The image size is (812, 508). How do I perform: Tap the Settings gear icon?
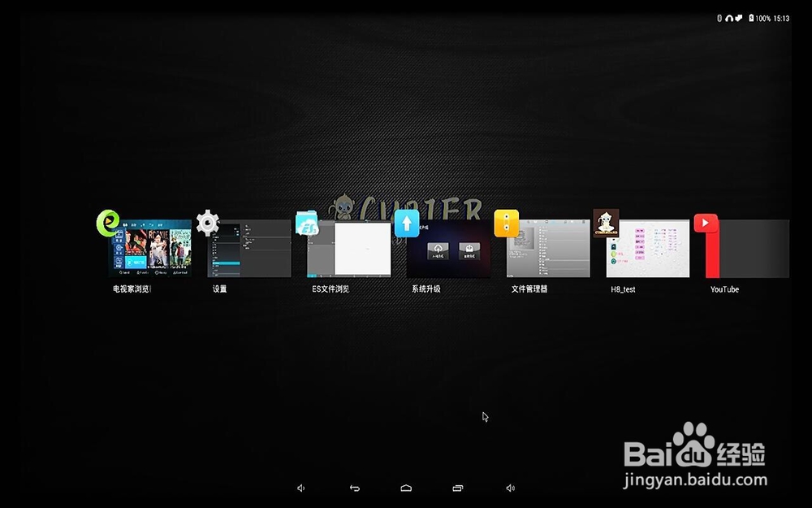(x=208, y=223)
